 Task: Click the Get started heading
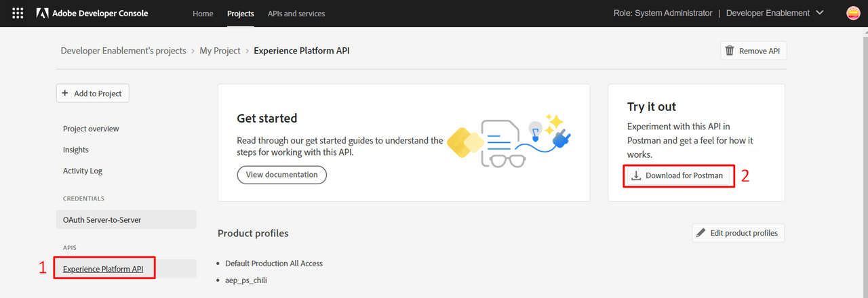tap(267, 119)
